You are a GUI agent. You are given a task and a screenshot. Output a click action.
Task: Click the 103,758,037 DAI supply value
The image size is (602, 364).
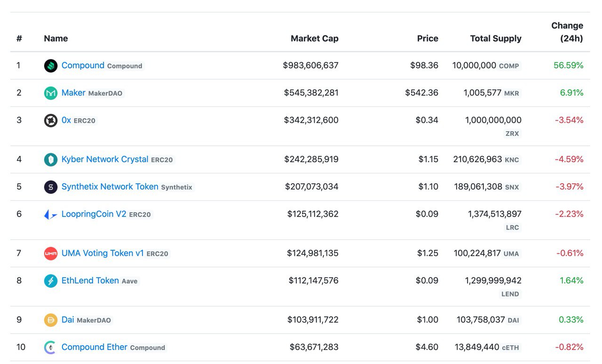coord(489,319)
